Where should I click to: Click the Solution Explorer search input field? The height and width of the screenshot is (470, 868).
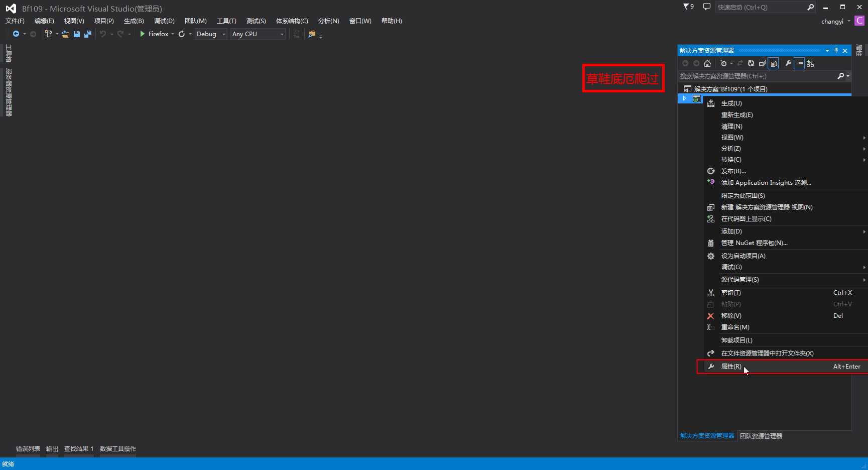758,76
